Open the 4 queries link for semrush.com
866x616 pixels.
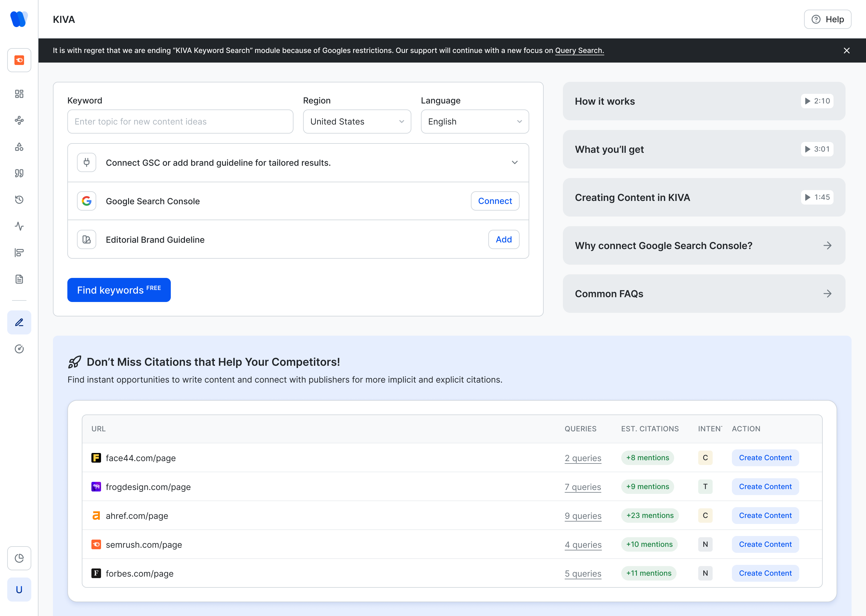583,545
